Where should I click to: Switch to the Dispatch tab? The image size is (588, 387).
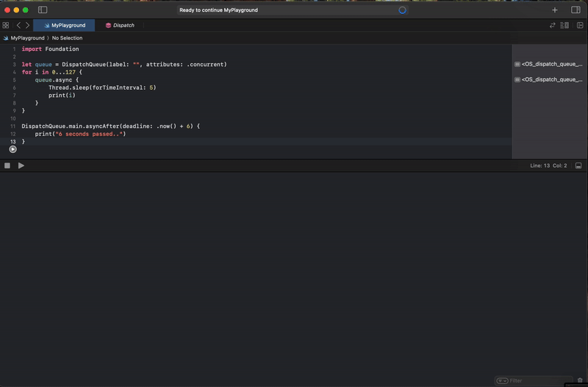pos(120,25)
